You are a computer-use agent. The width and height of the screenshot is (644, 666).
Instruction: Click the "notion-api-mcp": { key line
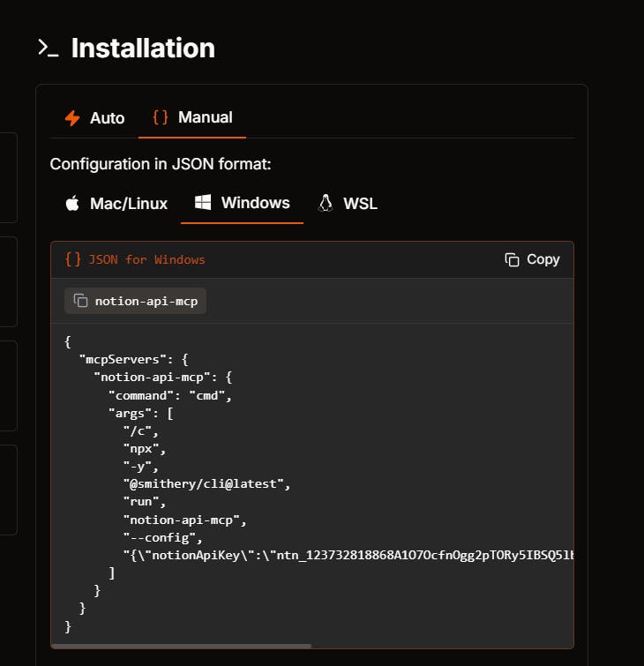point(162,378)
